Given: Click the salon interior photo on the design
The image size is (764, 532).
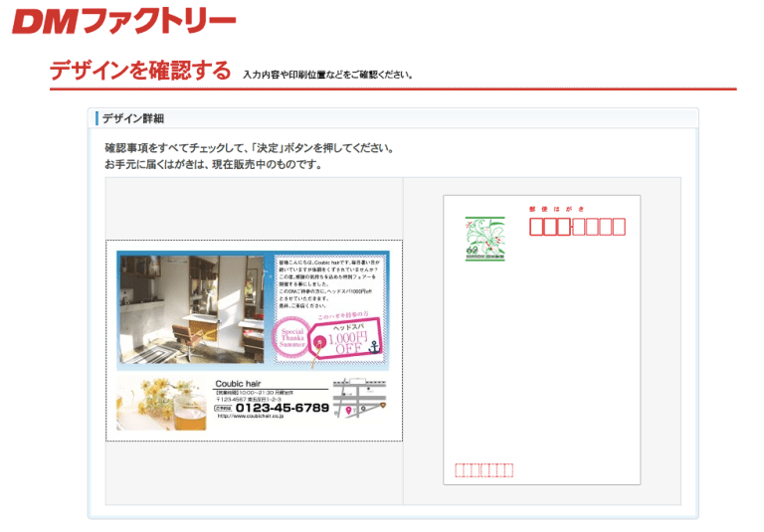Looking at the screenshot, I should pyautogui.click(x=192, y=309).
